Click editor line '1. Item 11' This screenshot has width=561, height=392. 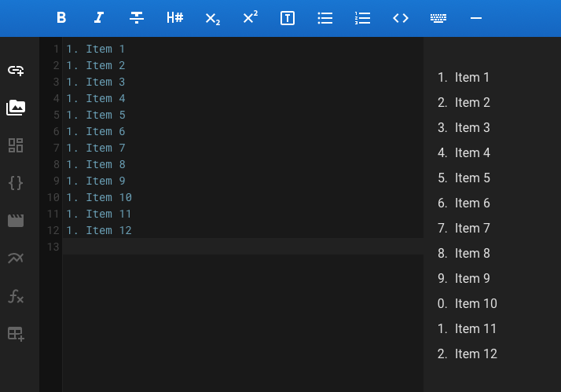point(99,214)
